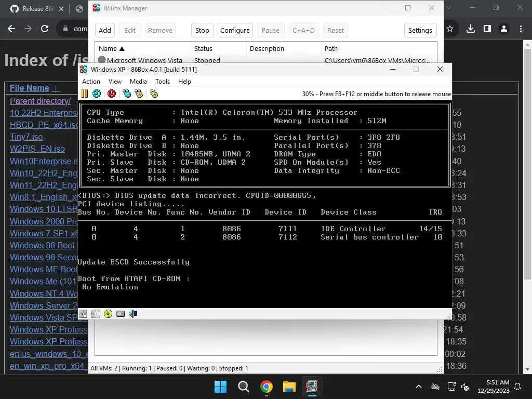Open the Action menu
532x399 pixels.
pos(91,82)
